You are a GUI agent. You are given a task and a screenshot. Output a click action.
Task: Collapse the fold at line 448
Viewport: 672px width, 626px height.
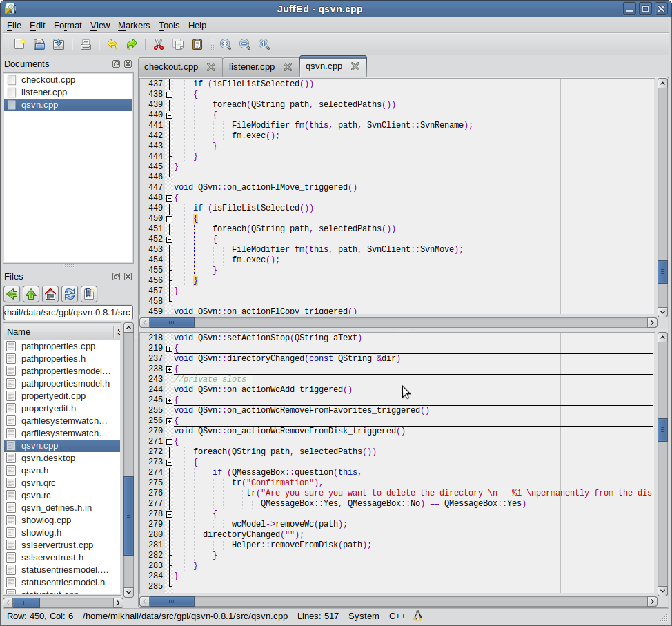169,198
